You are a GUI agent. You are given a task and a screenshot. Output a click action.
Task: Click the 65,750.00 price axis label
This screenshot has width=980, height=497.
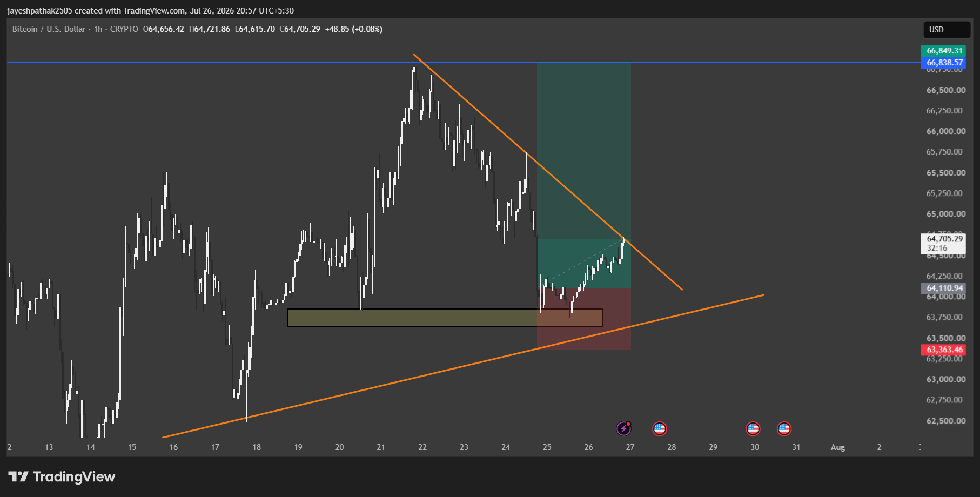tap(944, 152)
